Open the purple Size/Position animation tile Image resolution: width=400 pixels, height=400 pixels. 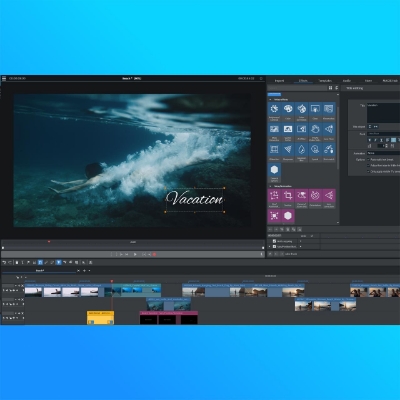[x=274, y=198]
